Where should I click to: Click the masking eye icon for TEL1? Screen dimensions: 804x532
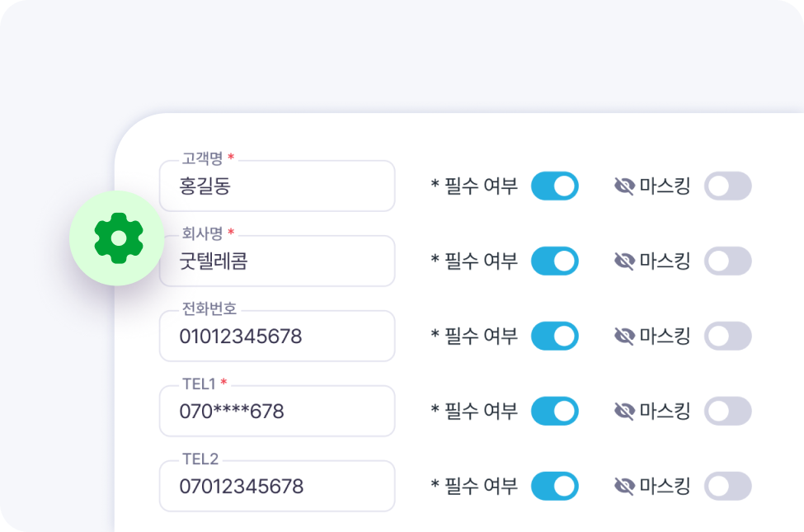(x=625, y=411)
